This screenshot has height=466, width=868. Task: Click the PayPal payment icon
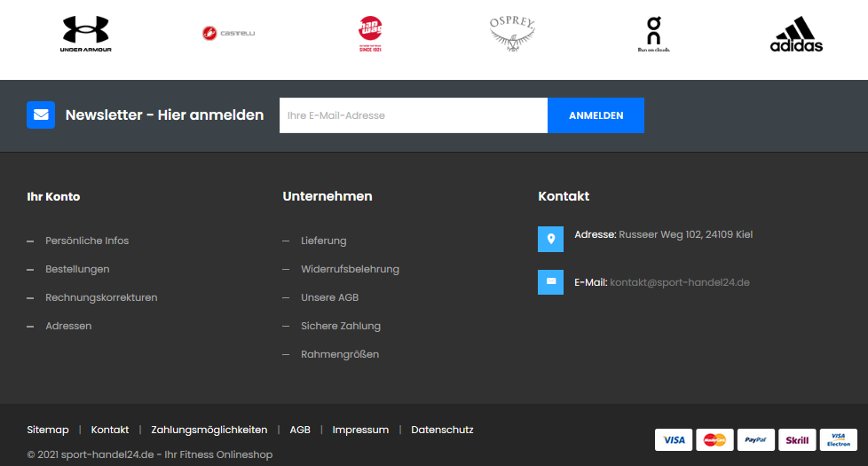click(755, 439)
